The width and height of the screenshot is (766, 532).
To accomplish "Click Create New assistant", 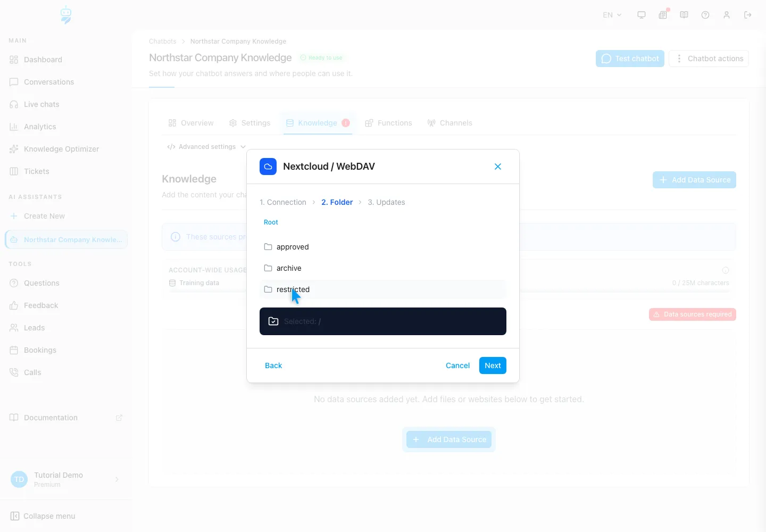I will point(66,216).
